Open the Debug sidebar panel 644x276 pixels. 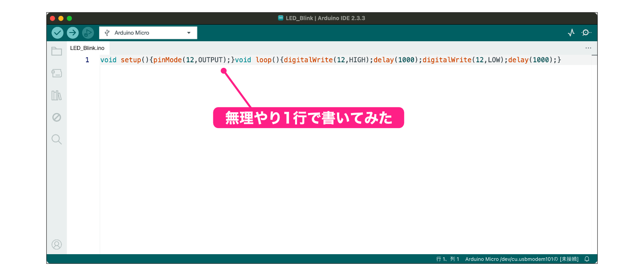coord(57,117)
